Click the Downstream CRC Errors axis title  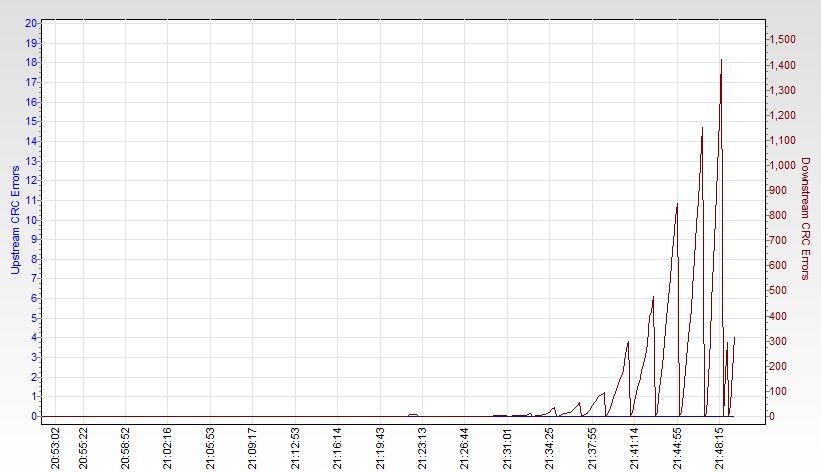[805, 219]
